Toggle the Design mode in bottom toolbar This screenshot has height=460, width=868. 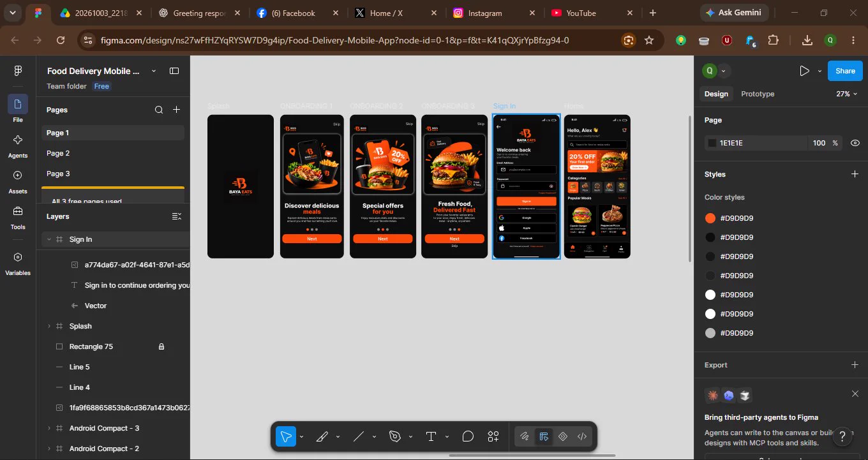pyautogui.click(x=544, y=437)
